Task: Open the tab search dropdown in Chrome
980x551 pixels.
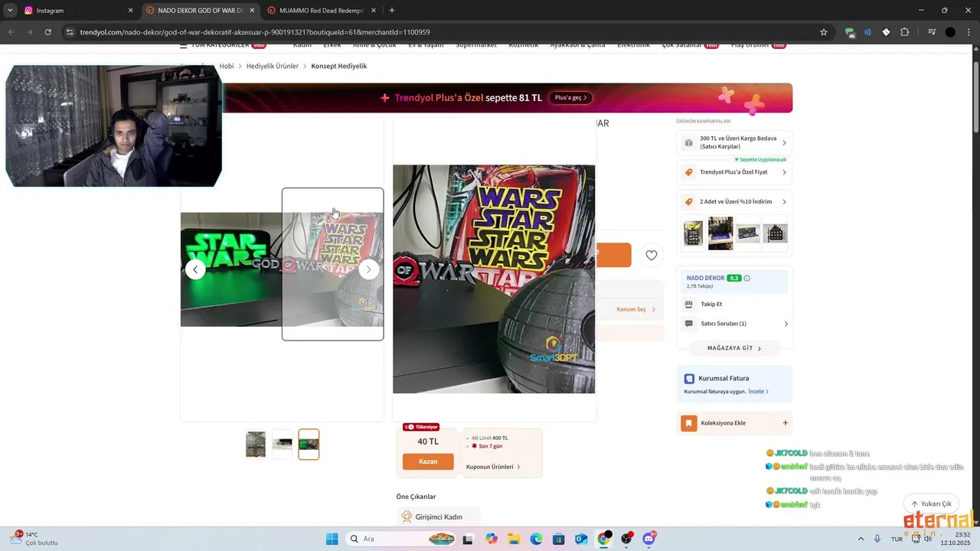Action: click(x=10, y=10)
